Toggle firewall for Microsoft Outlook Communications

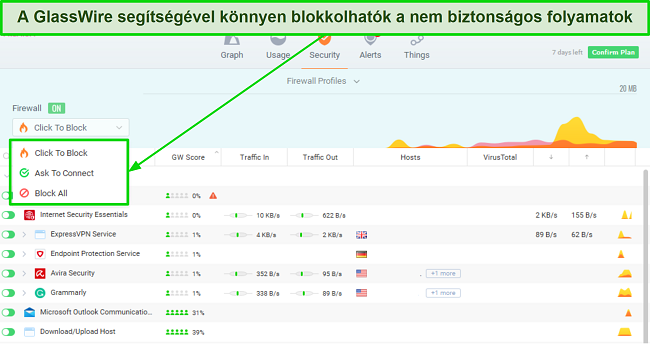[8, 313]
